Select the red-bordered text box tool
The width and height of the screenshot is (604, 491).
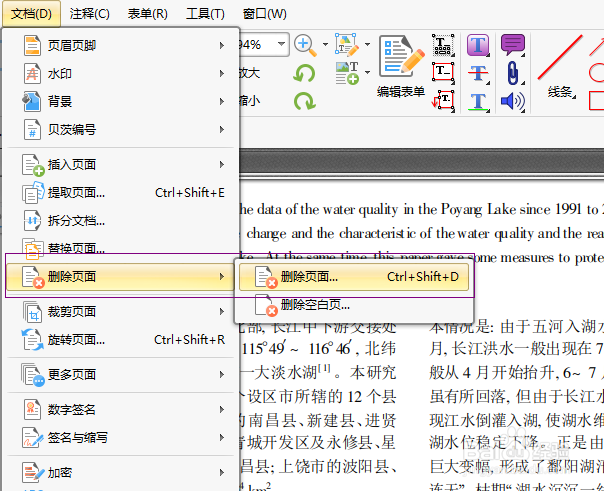443,72
